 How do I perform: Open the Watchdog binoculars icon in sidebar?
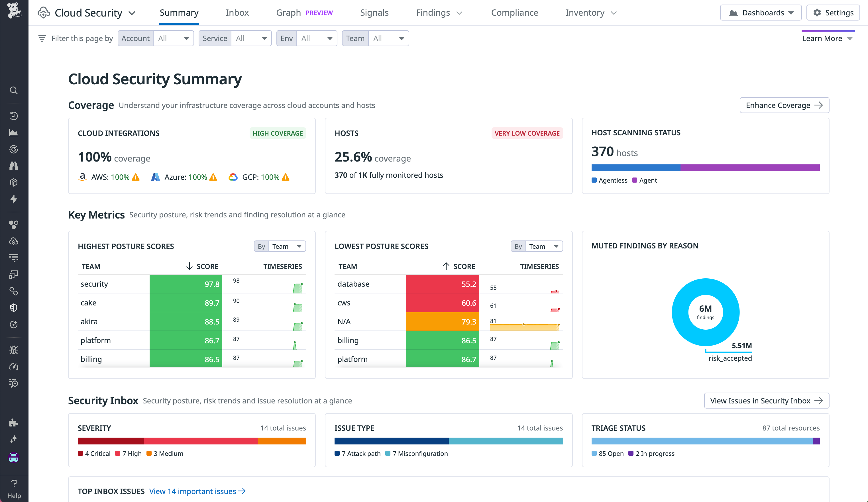tap(14, 166)
